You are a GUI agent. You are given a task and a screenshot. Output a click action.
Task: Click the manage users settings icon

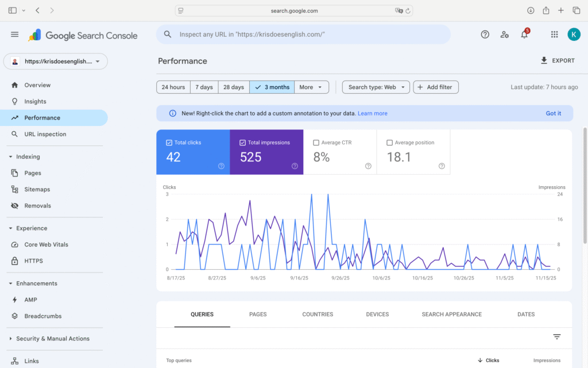[x=505, y=34]
